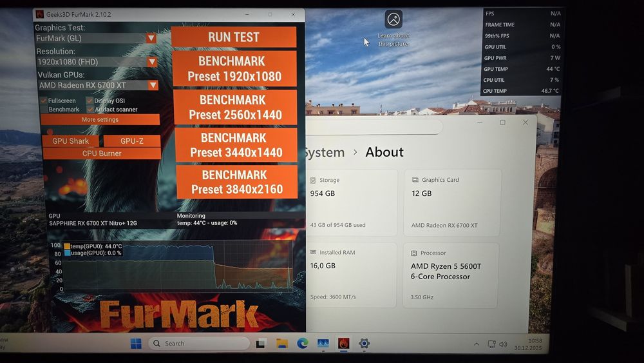Click the GPU PWR 7 W overlay row
The height and width of the screenshot is (363, 644).
click(x=522, y=58)
